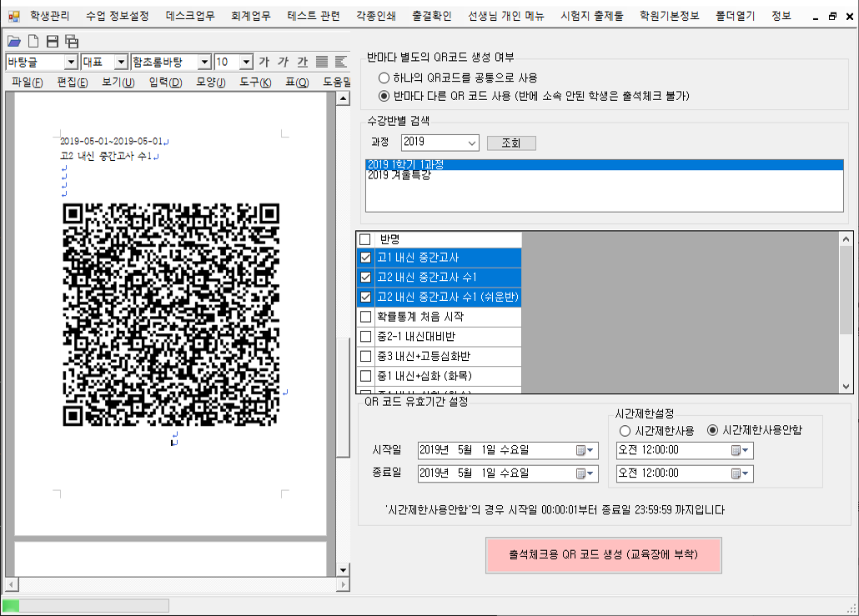
Task: Open the 출결확인 menu
Action: [x=432, y=16]
